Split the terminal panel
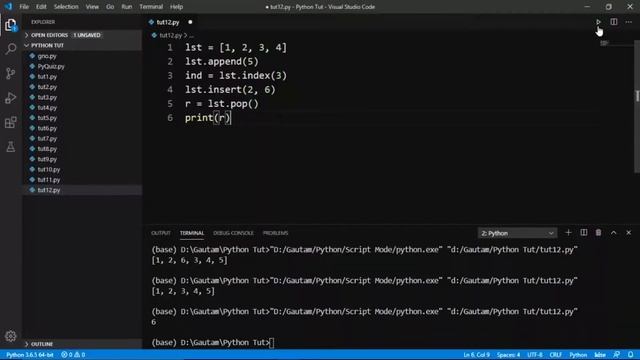The height and width of the screenshot is (360, 640). coord(584,233)
